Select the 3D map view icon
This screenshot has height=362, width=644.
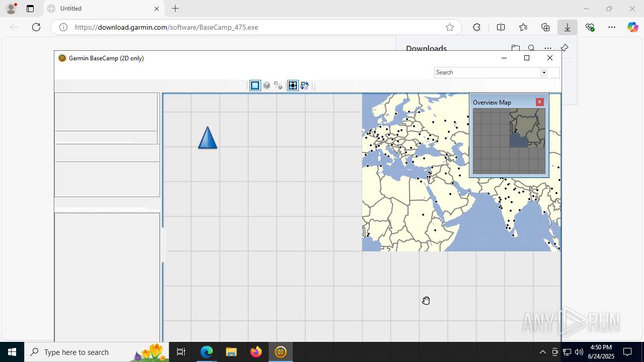[x=267, y=85]
